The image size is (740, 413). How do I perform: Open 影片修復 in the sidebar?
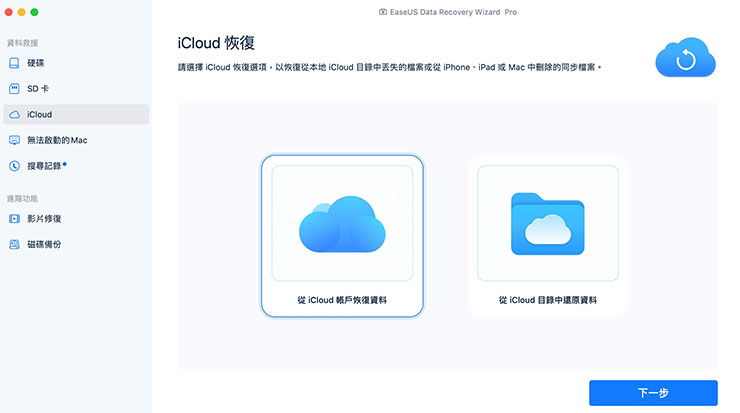coord(76,219)
